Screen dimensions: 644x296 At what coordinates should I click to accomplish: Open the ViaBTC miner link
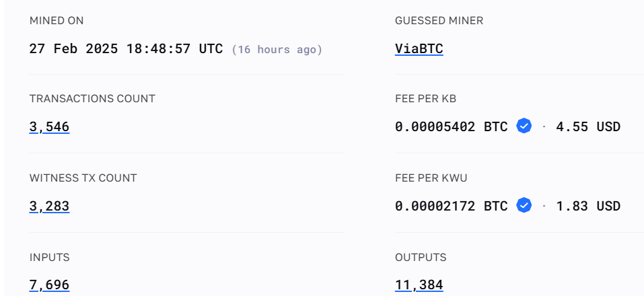click(x=419, y=48)
